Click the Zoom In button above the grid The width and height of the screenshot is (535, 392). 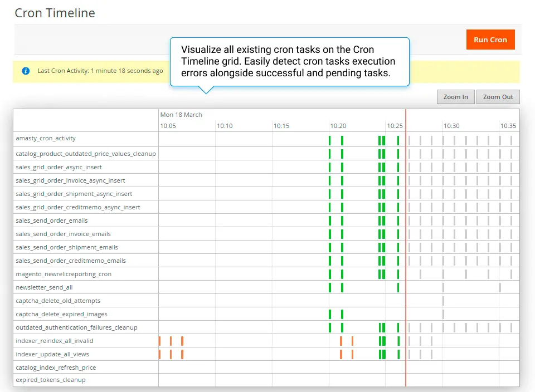tap(455, 97)
